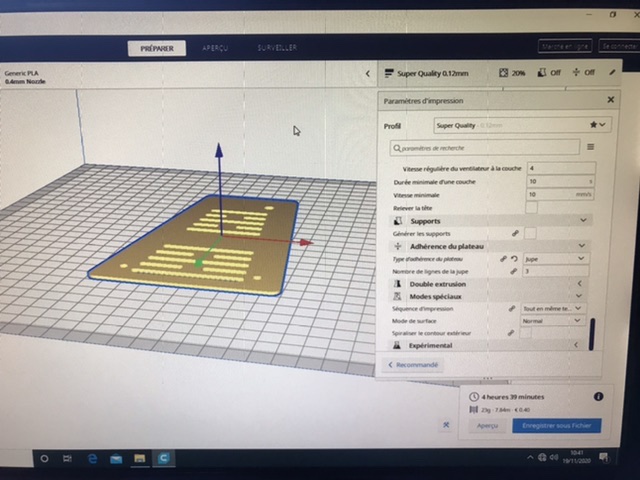Toggle the Relever la tête checkbox
This screenshot has height=480, width=640.
tap(532, 207)
